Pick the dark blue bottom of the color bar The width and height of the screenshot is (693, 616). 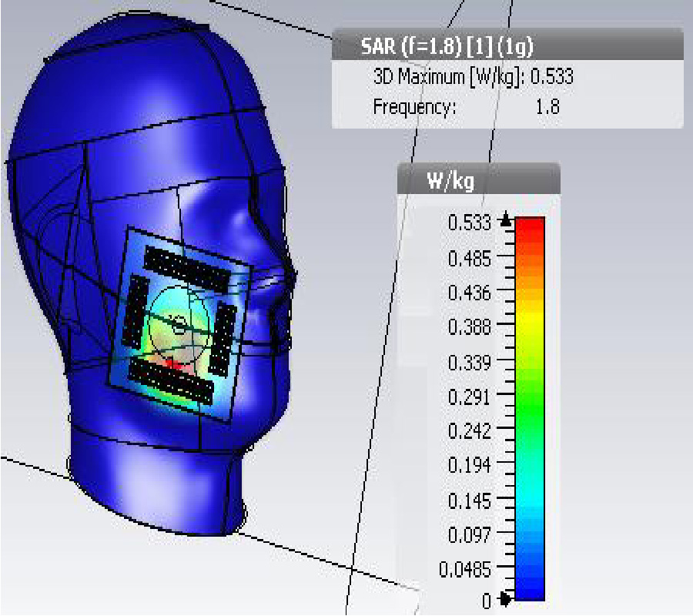pyautogui.click(x=529, y=585)
